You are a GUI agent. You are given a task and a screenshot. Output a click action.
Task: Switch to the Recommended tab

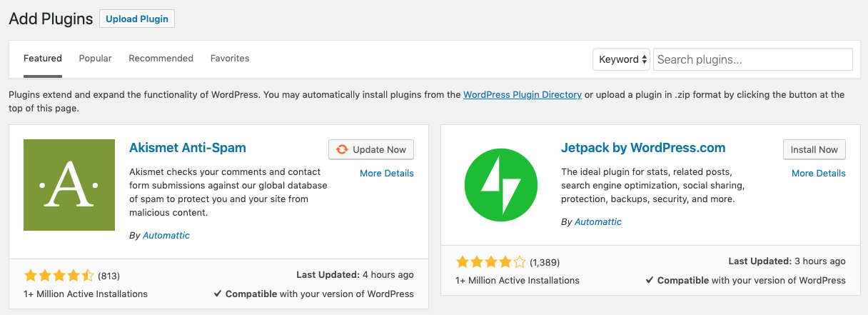click(161, 59)
